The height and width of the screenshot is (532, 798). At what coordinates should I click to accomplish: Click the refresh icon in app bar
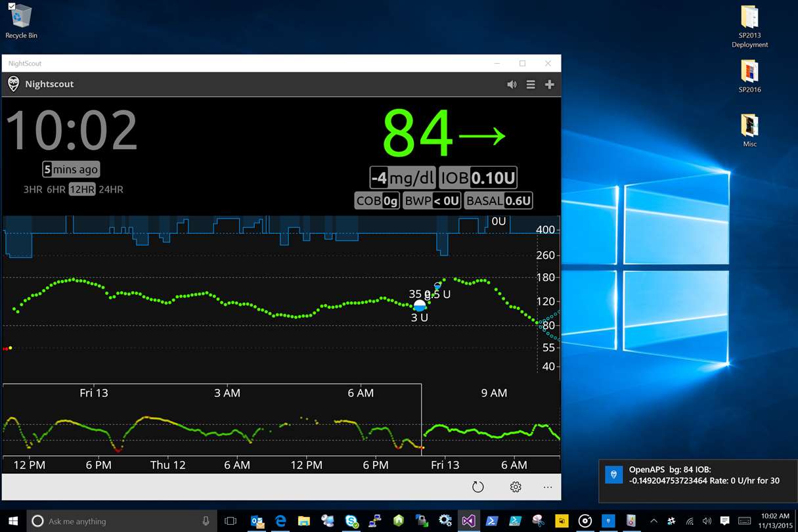click(478, 487)
